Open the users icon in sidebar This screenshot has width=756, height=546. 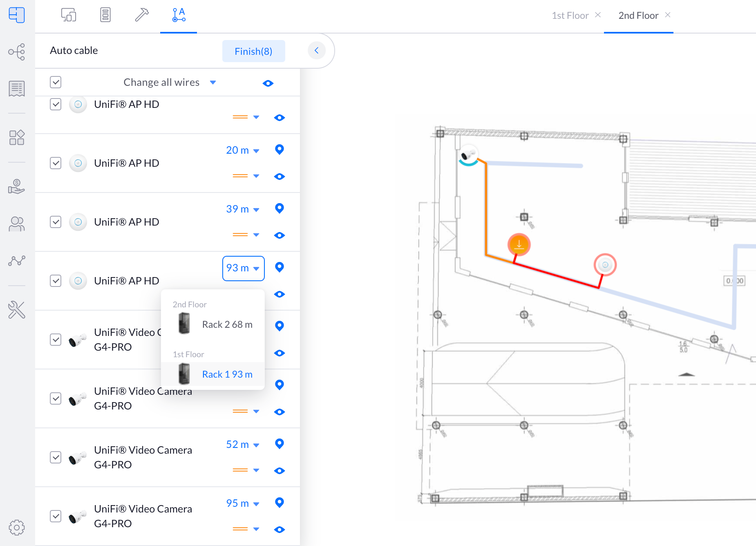pos(16,224)
